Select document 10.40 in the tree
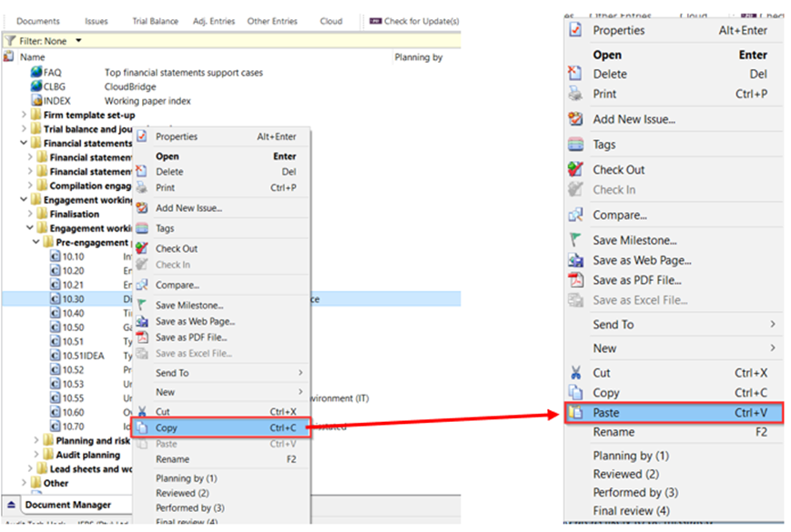791x532 pixels. click(x=73, y=314)
